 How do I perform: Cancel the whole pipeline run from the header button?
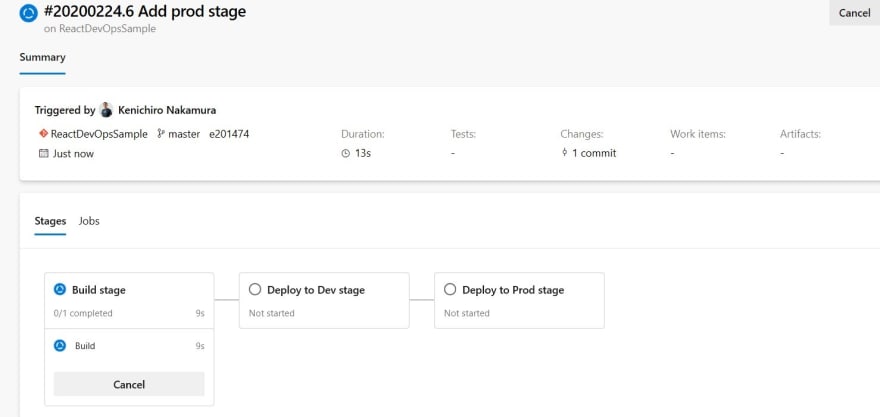[854, 13]
